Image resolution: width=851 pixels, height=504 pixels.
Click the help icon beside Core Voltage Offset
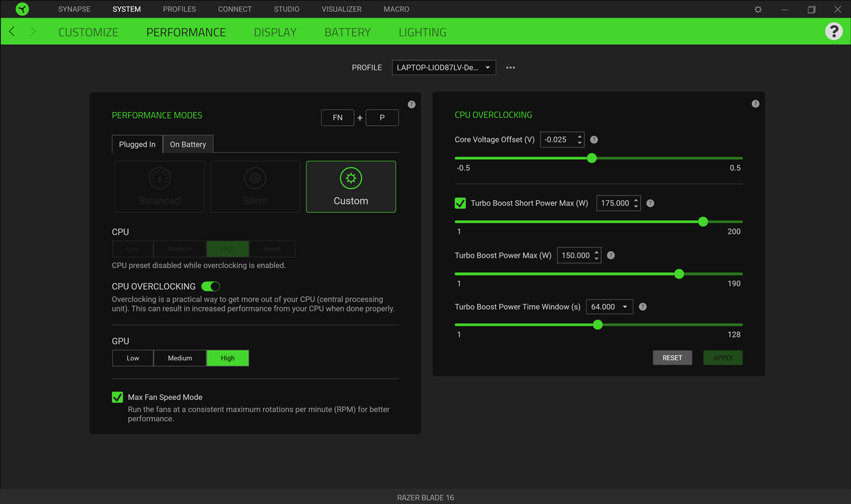tap(594, 140)
